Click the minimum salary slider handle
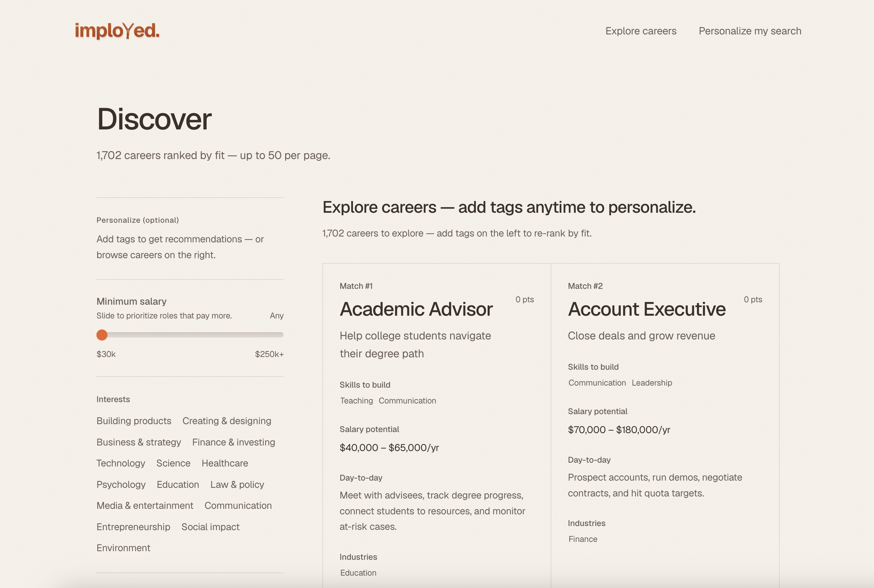The height and width of the screenshot is (588, 874). point(102,335)
